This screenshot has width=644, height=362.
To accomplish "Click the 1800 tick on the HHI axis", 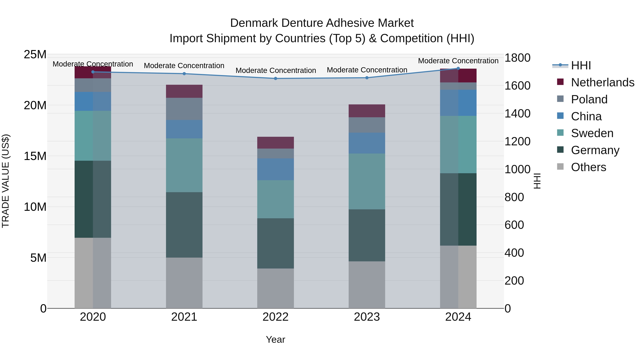I will coord(518,58).
